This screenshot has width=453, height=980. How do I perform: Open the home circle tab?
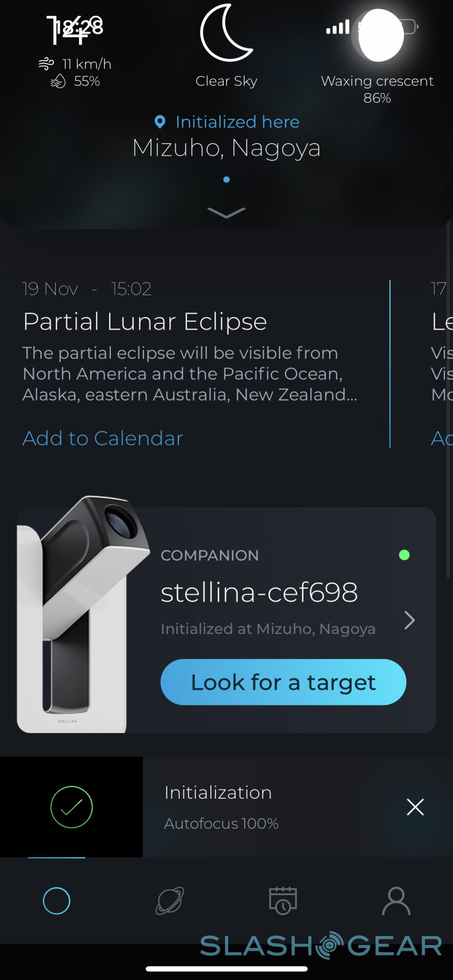(x=56, y=900)
